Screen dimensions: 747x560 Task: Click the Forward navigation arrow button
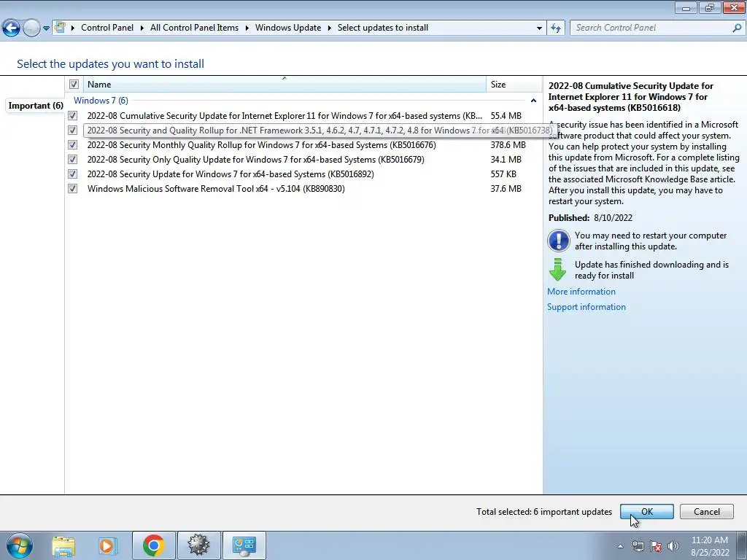pos(31,28)
